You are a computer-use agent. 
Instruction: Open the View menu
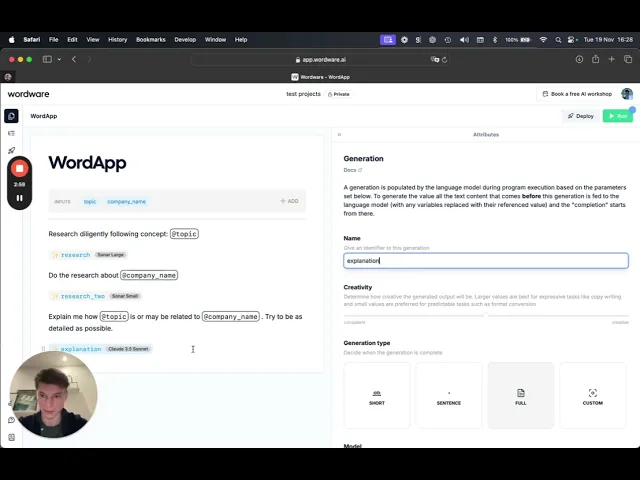pyautogui.click(x=93, y=40)
